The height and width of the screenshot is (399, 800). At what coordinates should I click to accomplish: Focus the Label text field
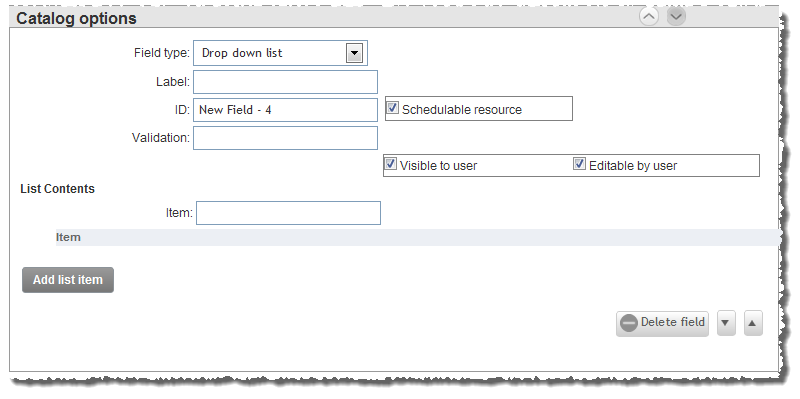[x=285, y=82]
